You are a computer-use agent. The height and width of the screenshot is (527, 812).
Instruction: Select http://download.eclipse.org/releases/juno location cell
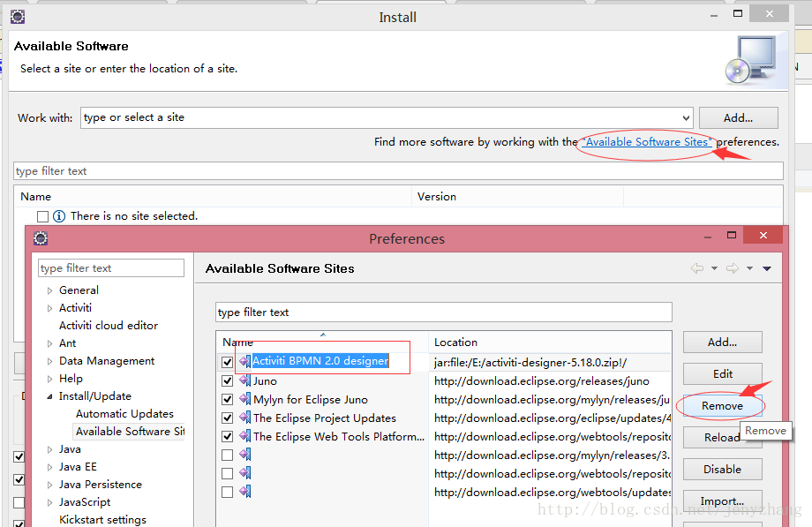(550, 380)
